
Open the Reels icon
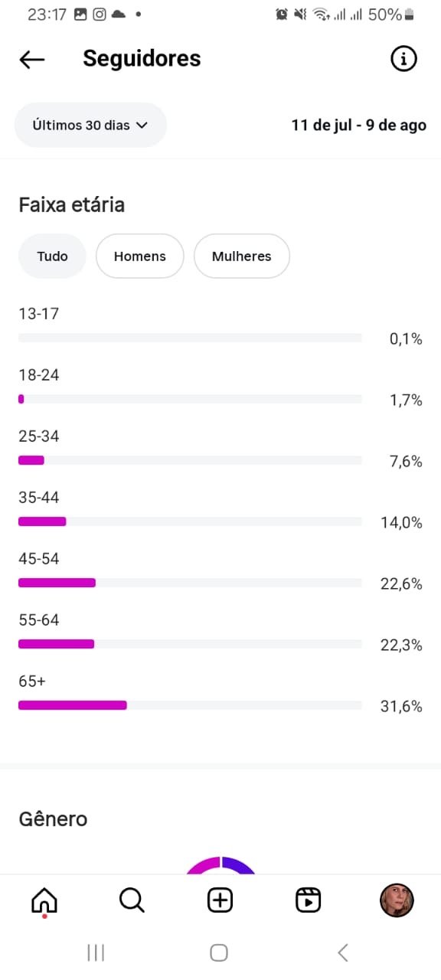308,900
